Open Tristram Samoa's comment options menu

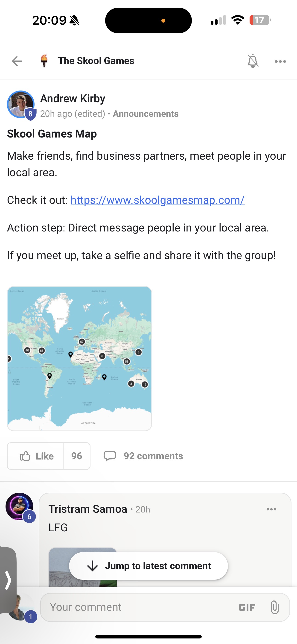[271, 509]
